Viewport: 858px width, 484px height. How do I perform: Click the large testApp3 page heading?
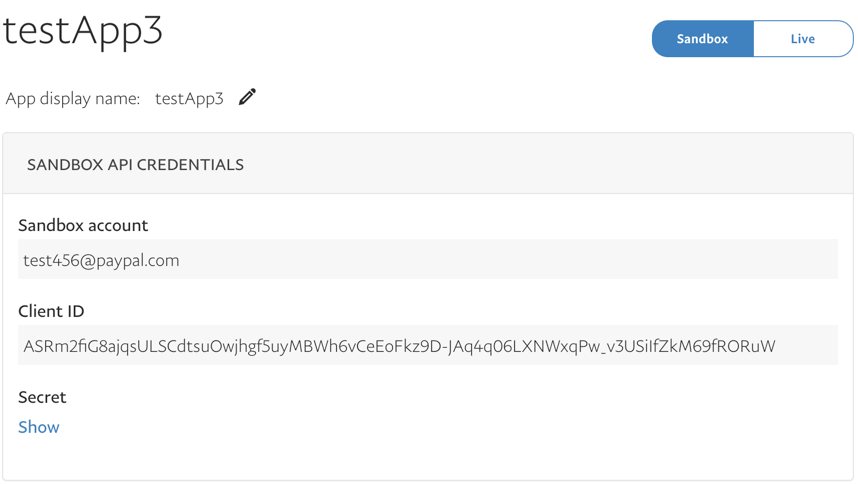coord(83,30)
